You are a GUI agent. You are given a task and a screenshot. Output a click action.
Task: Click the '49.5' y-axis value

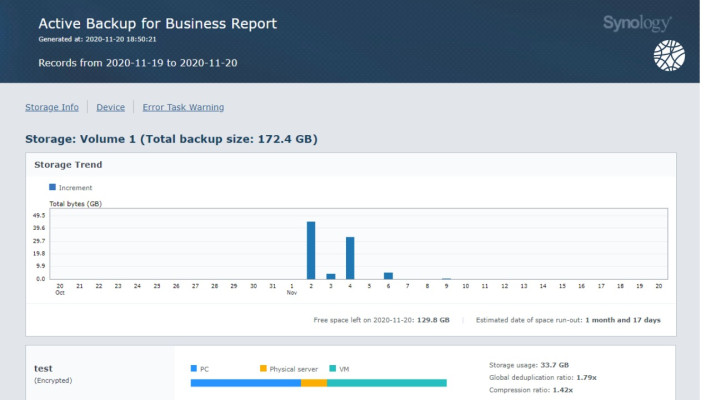(39, 215)
